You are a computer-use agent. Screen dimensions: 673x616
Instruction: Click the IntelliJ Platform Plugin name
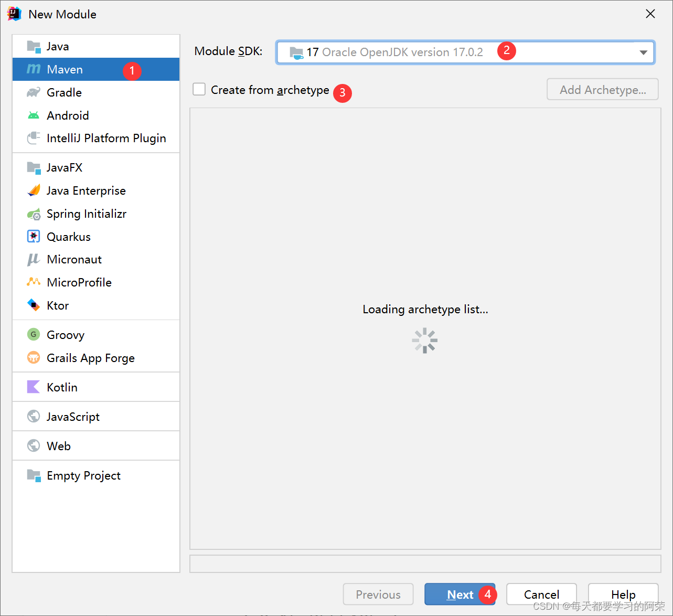pos(106,138)
